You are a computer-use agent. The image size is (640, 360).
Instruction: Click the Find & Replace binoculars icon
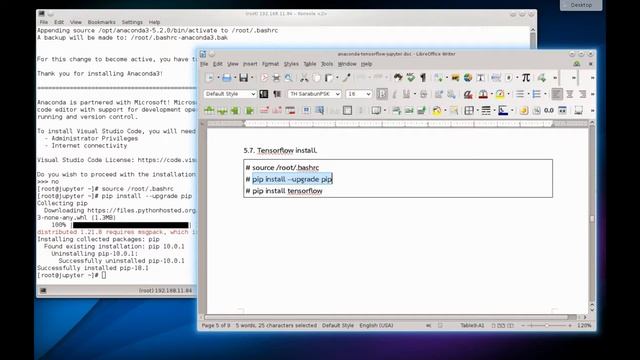click(x=398, y=78)
